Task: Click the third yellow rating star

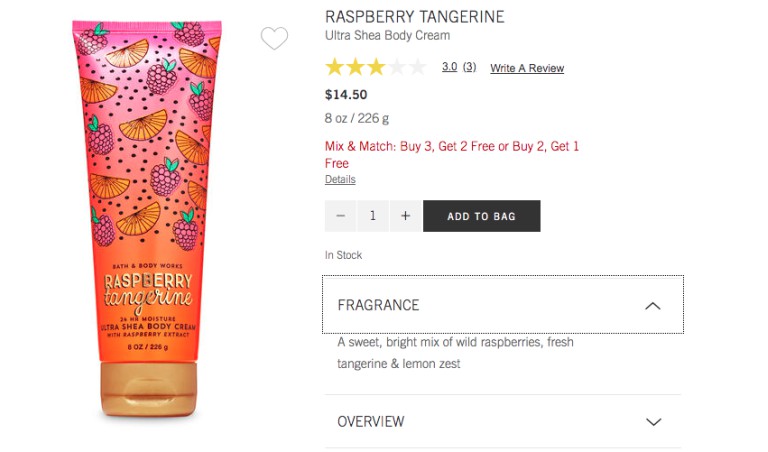Action: coord(376,67)
